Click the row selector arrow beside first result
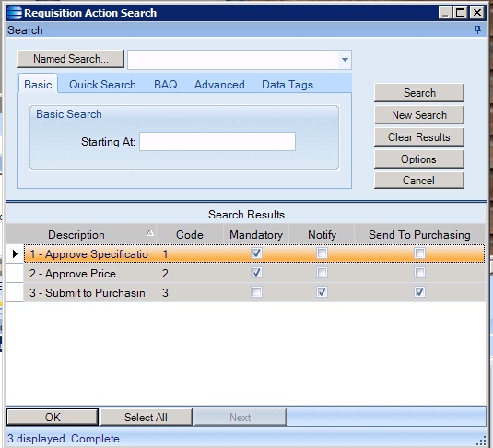 point(15,253)
